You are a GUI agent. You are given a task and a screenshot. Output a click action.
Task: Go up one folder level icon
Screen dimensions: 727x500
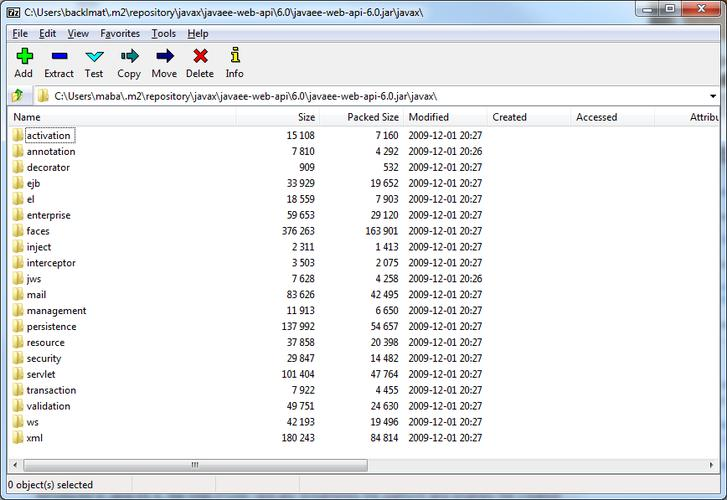point(18,96)
